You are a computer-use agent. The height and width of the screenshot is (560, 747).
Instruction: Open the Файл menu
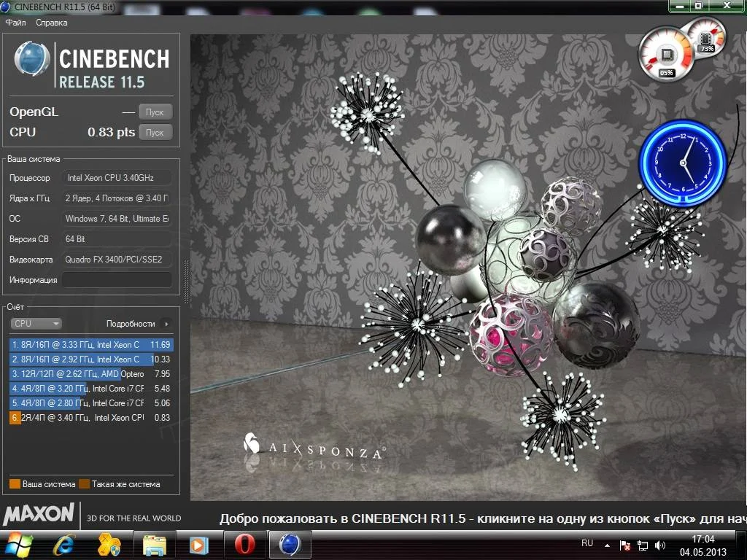coord(16,23)
